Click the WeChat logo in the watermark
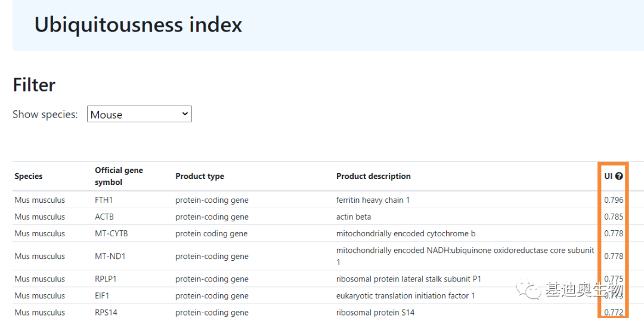644x318 pixels. (528, 289)
